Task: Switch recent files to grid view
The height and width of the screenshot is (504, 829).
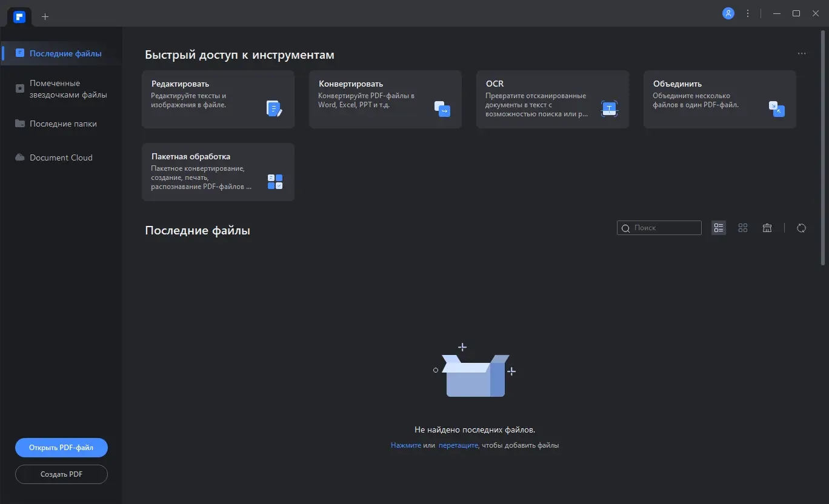Action: [x=743, y=227]
